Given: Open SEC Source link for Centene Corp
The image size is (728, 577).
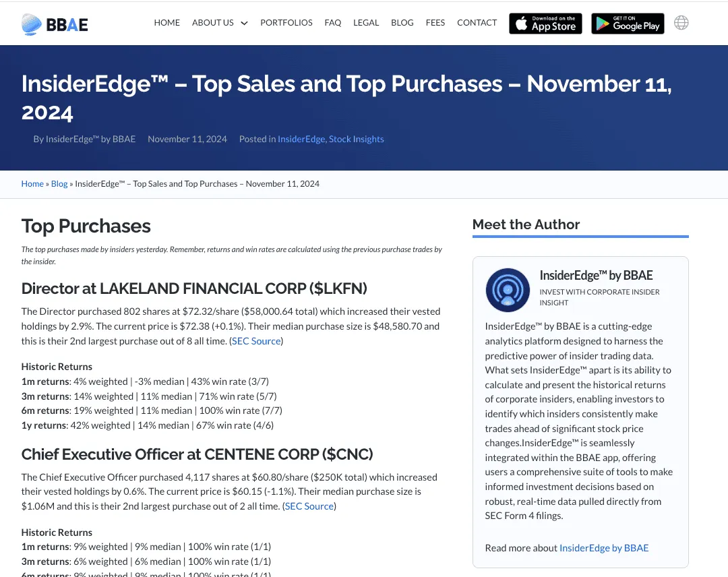Looking at the screenshot, I should (x=309, y=506).
